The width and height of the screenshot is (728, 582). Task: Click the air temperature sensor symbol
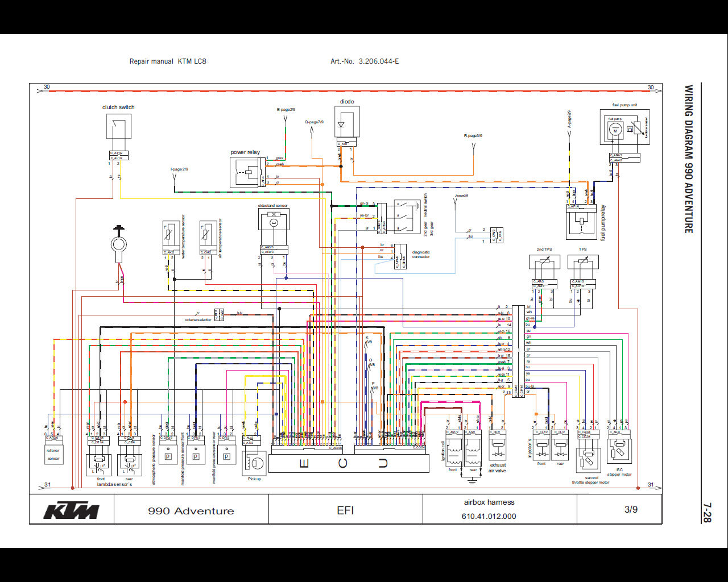[x=208, y=235]
